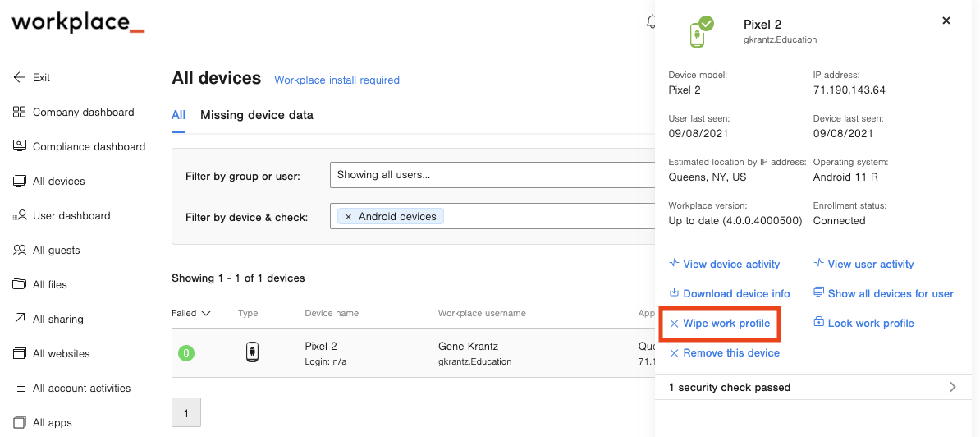Open the Company dashboard icon in sidebar
980x437 pixels.
(x=20, y=113)
